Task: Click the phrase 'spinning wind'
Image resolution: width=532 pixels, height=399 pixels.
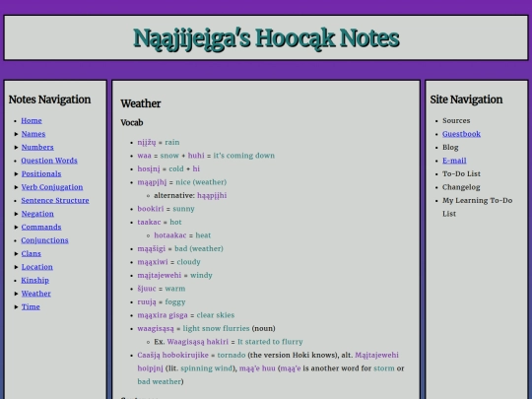Action: click(x=205, y=368)
